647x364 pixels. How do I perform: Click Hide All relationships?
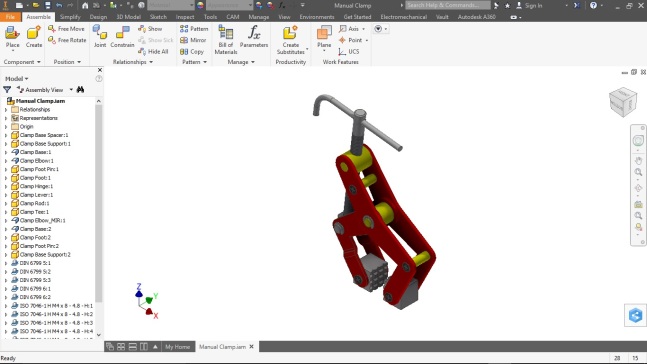coord(153,52)
